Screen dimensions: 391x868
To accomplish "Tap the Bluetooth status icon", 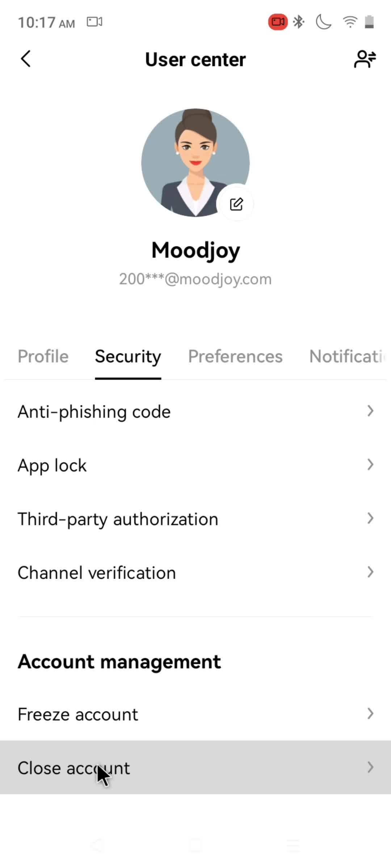I will coord(299,22).
